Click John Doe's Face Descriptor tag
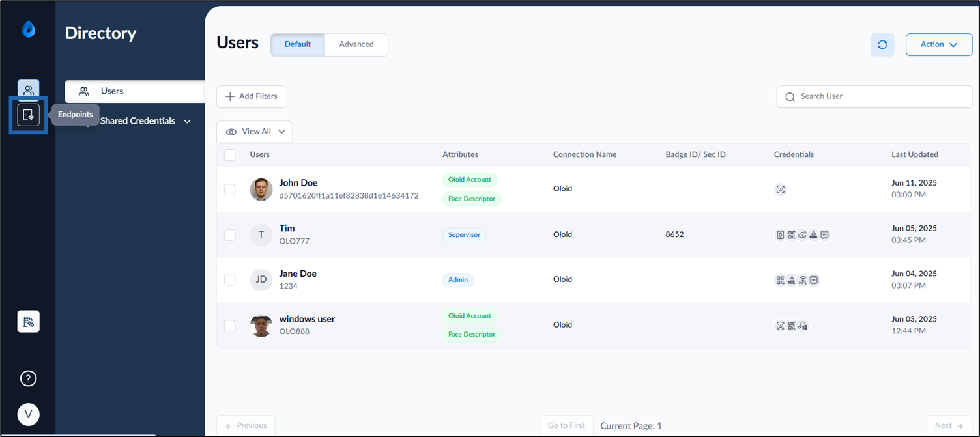This screenshot has width=980, height=437. pyautogui.click(x=472, y=199)
